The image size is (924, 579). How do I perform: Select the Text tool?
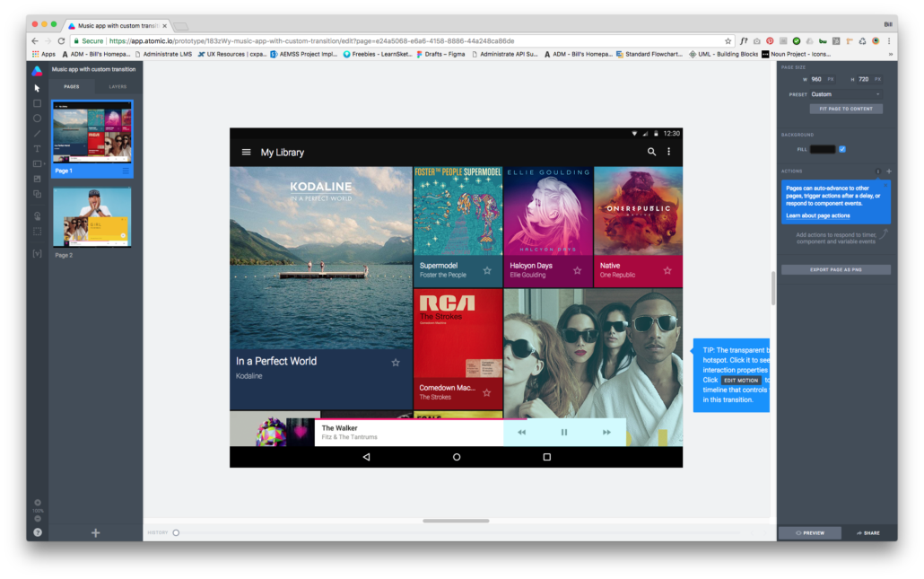point(37,149)
